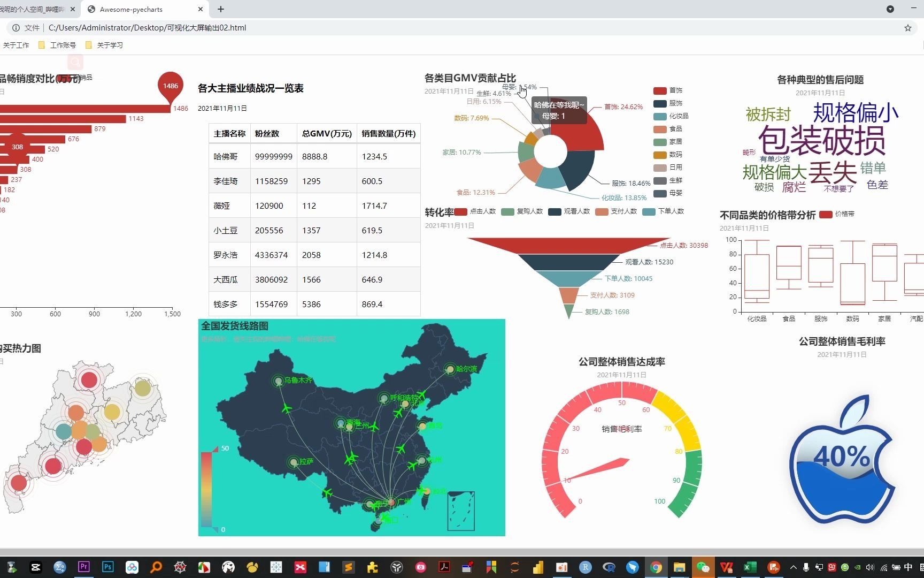
Task: Toggle the 家居 legend item
Action: point(668,142)
